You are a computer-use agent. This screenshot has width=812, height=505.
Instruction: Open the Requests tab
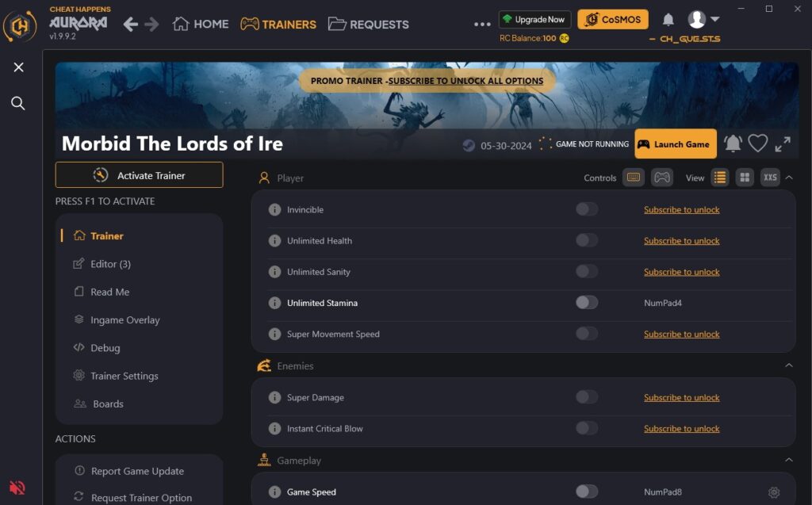tap(368, 25)
